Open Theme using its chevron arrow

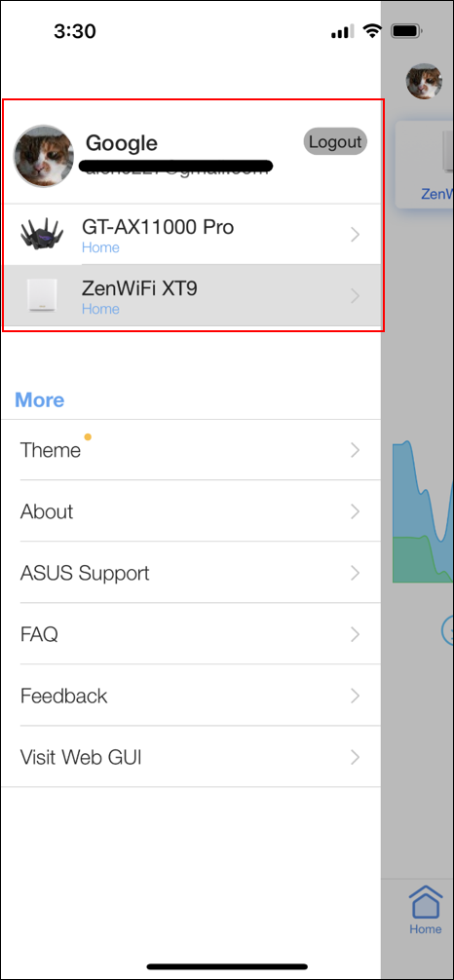pyautogui.click(x=356, y=450)
